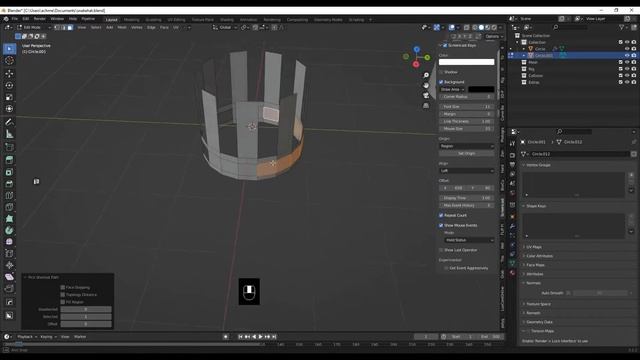
Task: Select the Measure tool
Action: click(9, 134)
